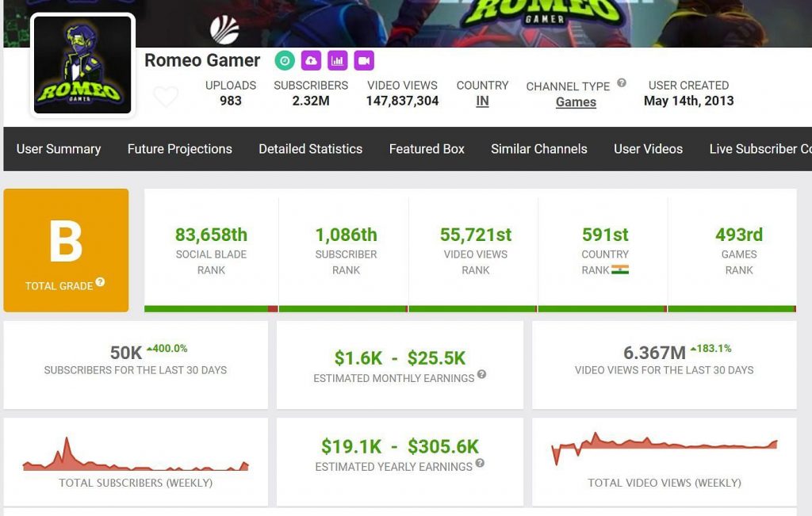Click the Total Subscribers weekly chart
This screenshot has height=516, width=812.
coord(136,457)
